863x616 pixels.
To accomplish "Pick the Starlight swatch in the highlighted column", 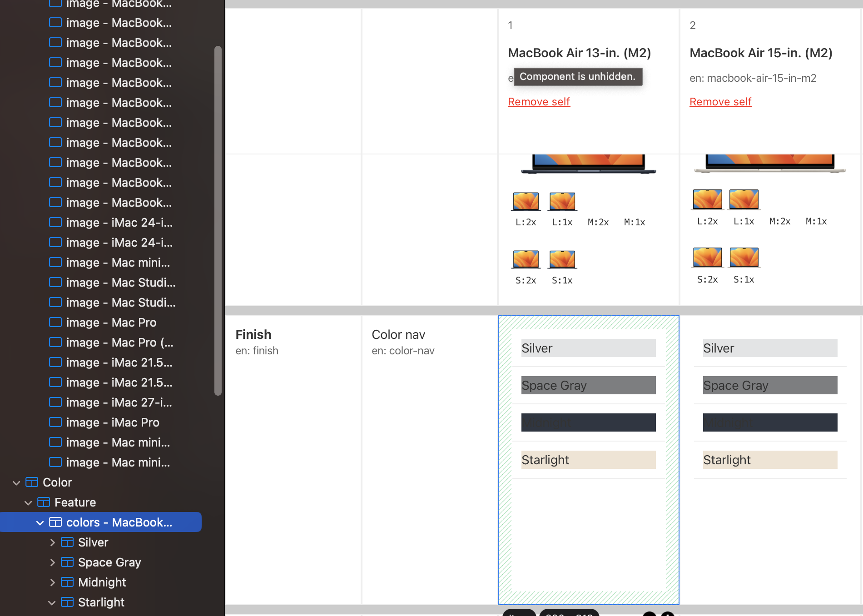I will point(589,460).
